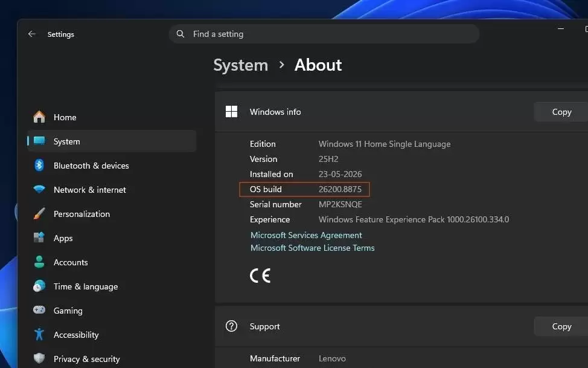Screen dimensions: 588x368
Task: Click the Time & language globe icon
Action: (39, 286)
